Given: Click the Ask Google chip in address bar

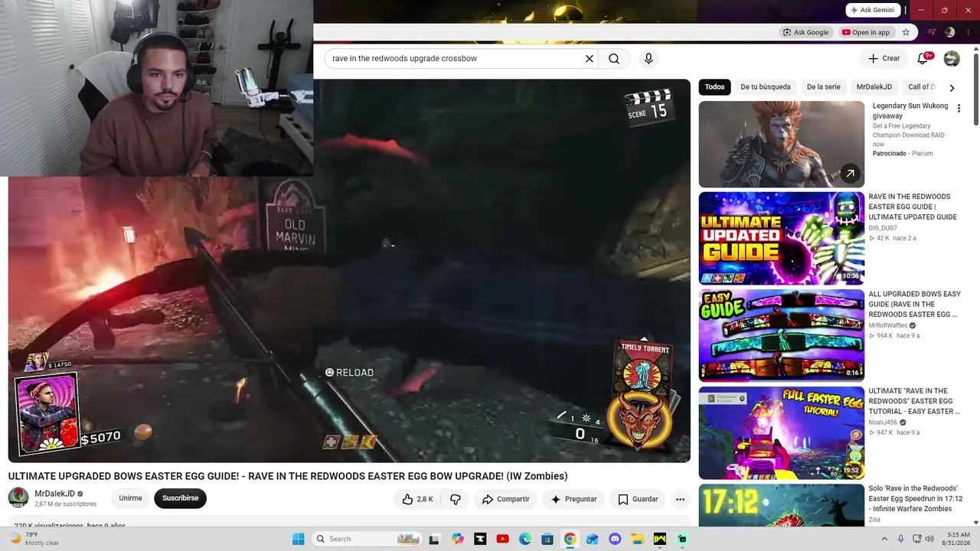Looking at the screenshot, I should click(806, 32).
